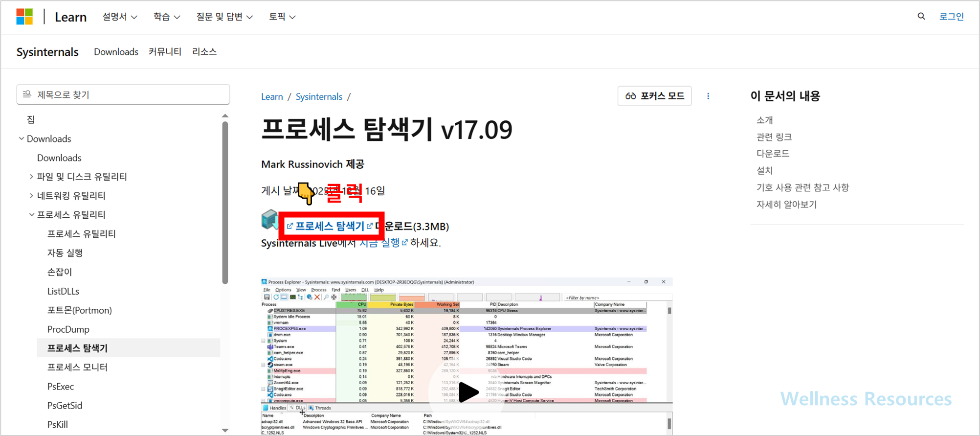
Task: Jump to 관련 링크 section
Action: (774, 137)
